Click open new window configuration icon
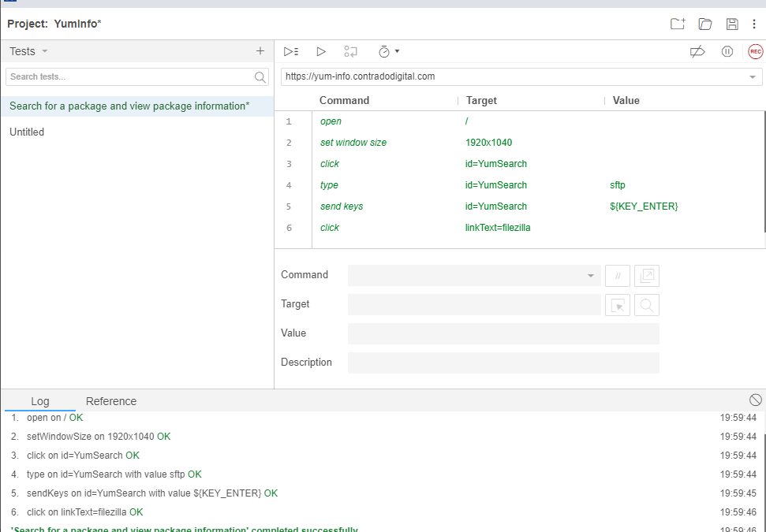 (647, 276)
